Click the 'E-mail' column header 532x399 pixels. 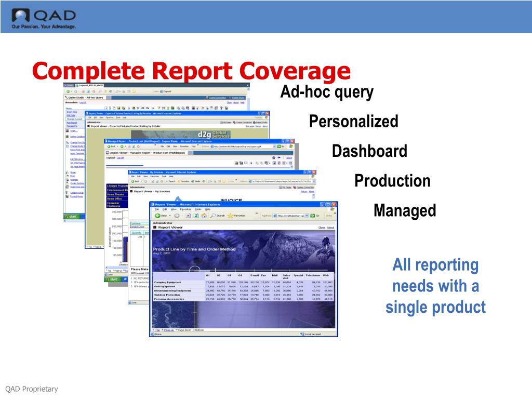(255, 275)
